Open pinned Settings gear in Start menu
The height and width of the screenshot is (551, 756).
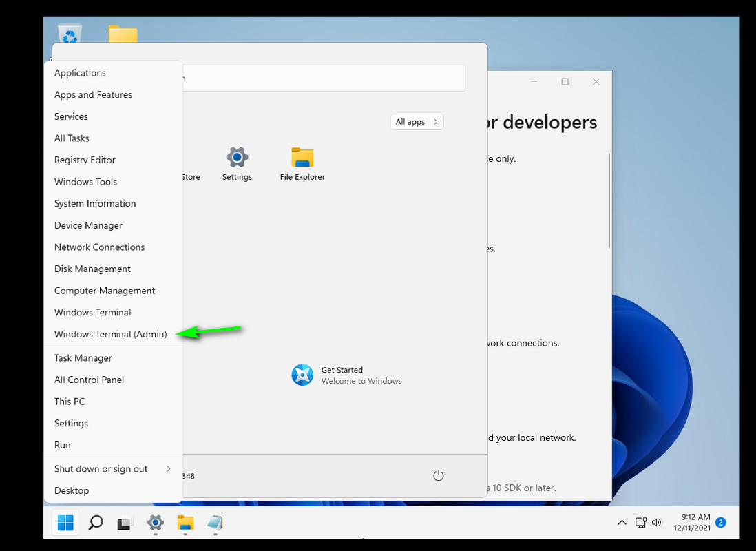[x=237, y=164]
